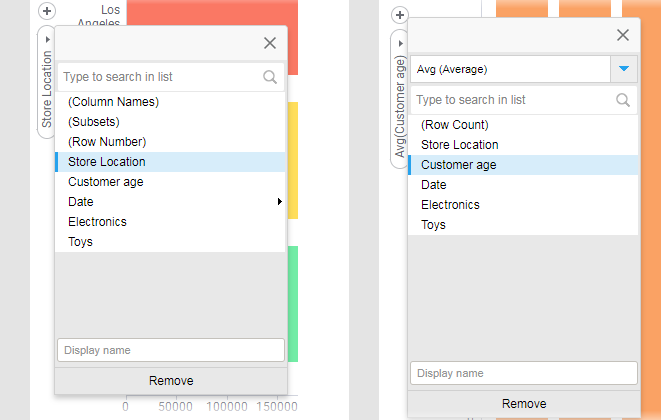This screenshot has width=661, height=420.
Task: Click the plus icon above Store Location axis
Action: pos(47,12)
